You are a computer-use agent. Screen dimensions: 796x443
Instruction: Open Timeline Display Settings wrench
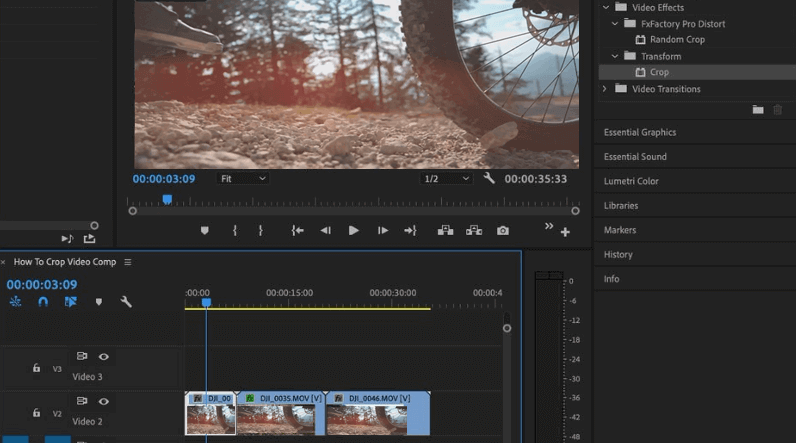click(126, 302)
